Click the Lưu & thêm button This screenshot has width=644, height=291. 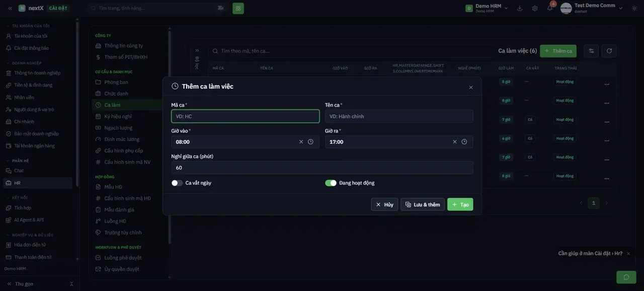tap(423, 204)
